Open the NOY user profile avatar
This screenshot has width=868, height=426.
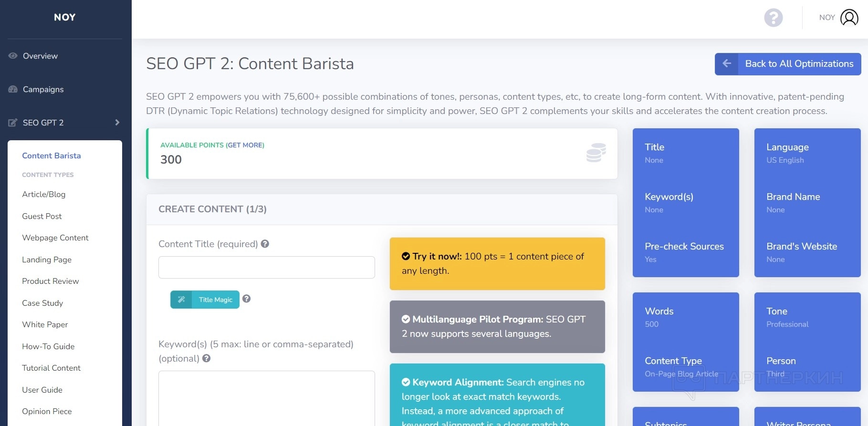tap(849, 18)
